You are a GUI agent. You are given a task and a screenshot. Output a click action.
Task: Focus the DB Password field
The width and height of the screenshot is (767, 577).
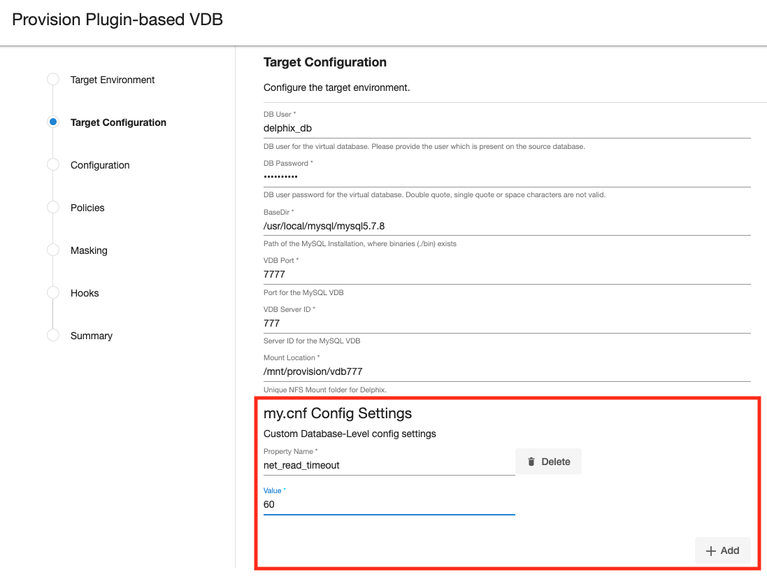pyautogui.click(x=506, y=177)
